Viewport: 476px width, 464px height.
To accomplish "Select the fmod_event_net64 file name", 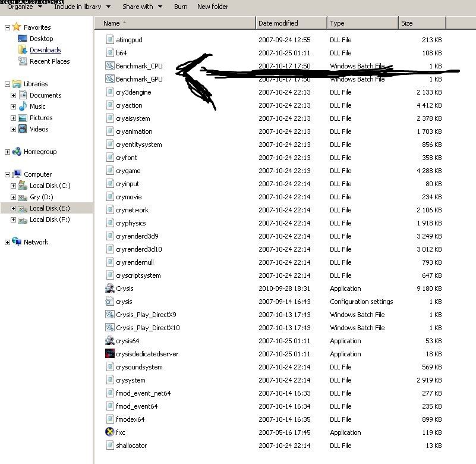I will coord(143,393).
